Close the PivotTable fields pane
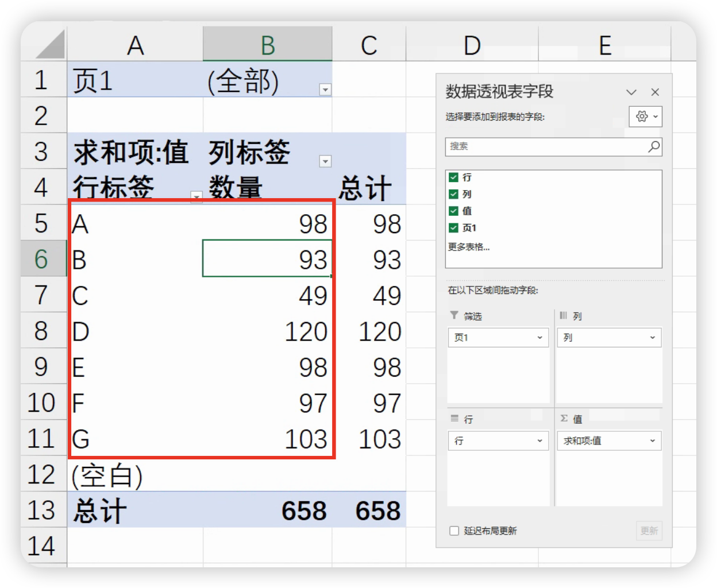The width and height of the screenshot is (717, 588). tap(655, 92)
